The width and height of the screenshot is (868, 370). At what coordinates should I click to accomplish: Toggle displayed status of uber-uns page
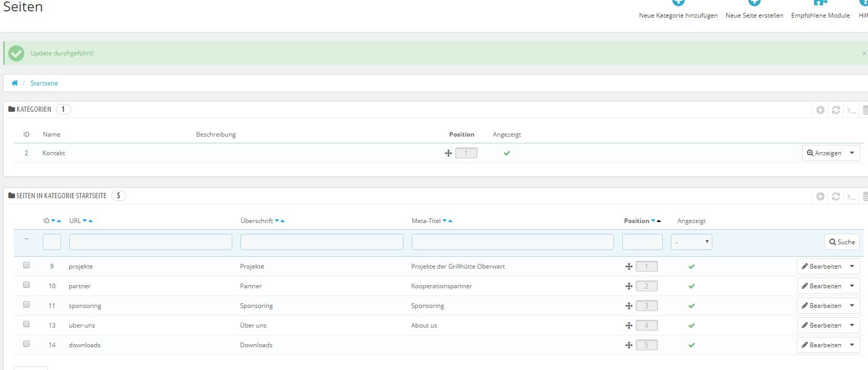point(692,325)
